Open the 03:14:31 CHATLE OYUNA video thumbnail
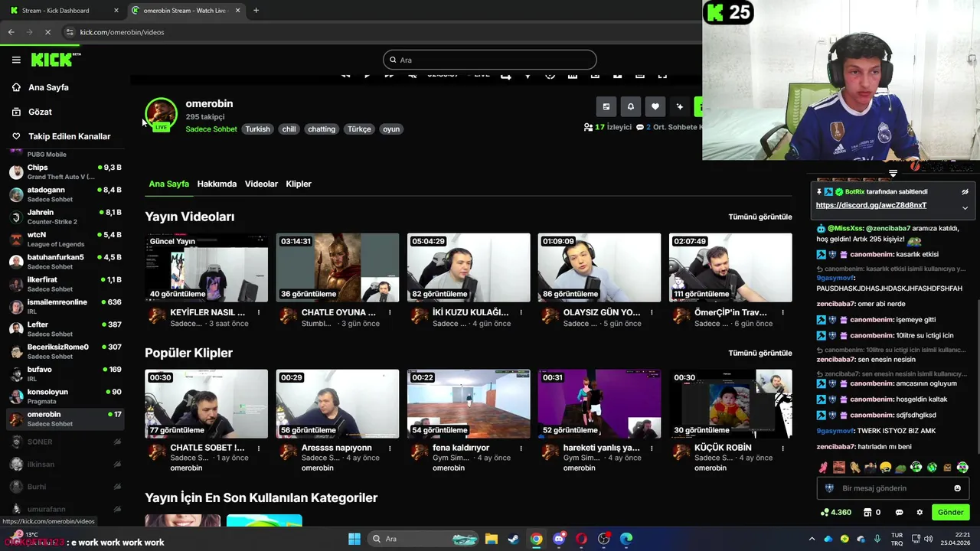 338,268
